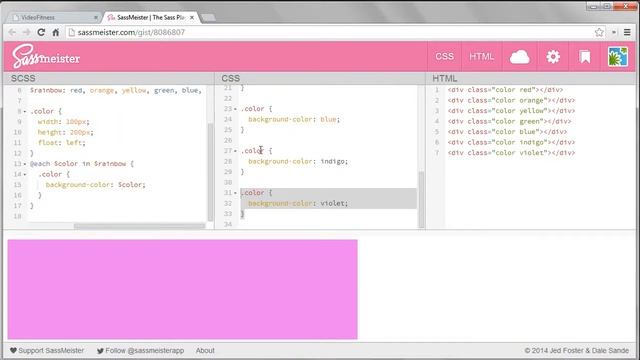Close the VideoFitness tab
Image resolution: width=640 pixels, height=360 pixels.
tap(96, 18)
